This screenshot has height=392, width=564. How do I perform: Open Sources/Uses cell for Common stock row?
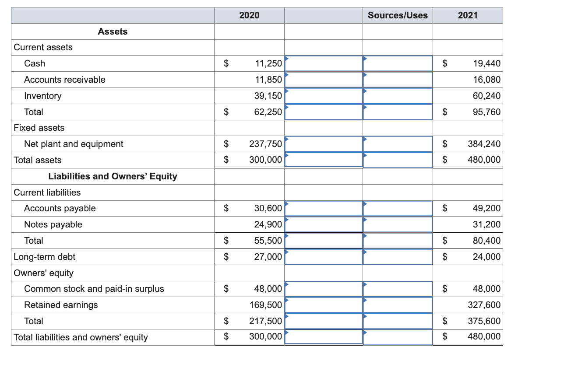(398, 289)
